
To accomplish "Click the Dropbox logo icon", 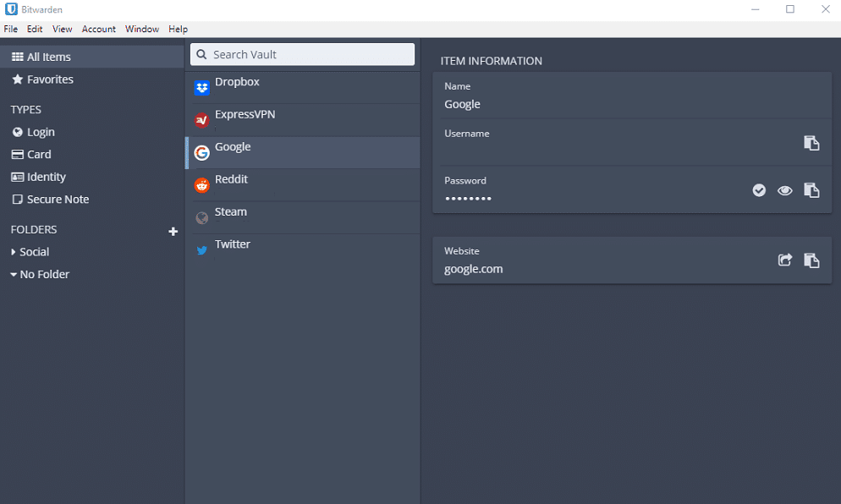I will [x=201, y=87].
